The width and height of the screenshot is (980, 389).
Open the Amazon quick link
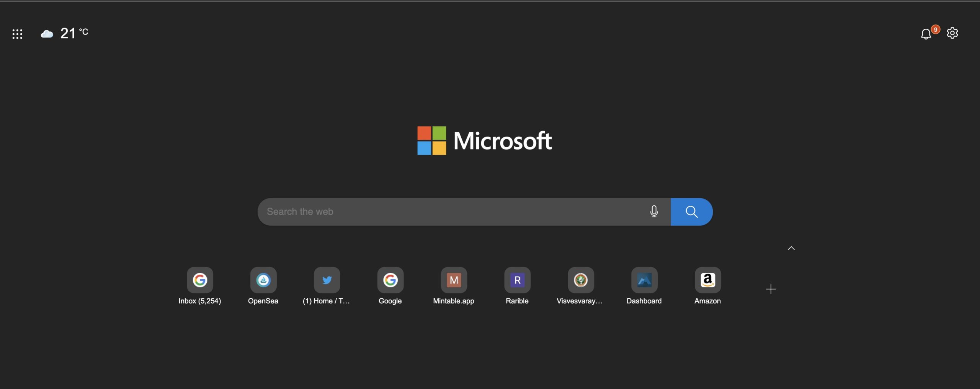[x=707, y=286]
